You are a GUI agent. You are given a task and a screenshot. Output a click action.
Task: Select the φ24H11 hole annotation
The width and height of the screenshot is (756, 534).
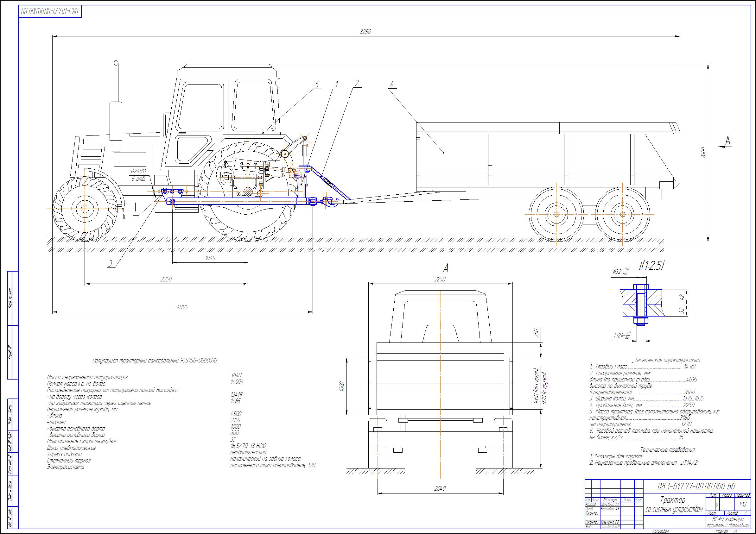(138, 171)
